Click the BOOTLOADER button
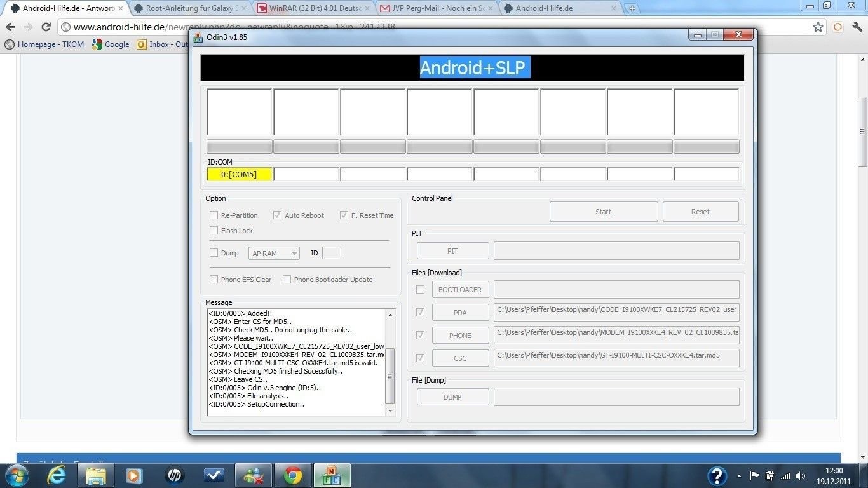This screenshot has width=868, height=488. (461, 290)
